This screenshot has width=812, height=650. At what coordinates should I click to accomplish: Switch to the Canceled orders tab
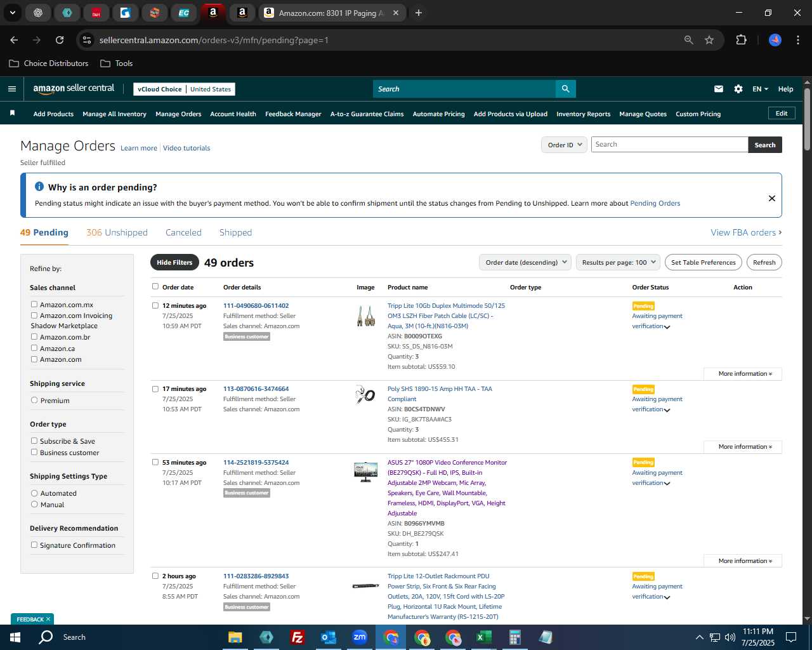tap(183, 232)
